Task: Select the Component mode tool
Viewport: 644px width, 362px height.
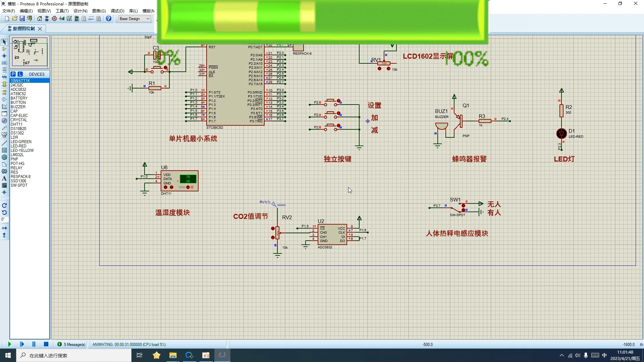Action: (4, 49)
